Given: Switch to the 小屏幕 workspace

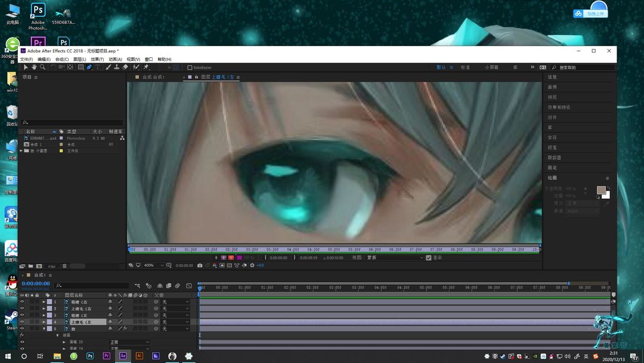Looking at the screenshot, I should pos(491,67).
